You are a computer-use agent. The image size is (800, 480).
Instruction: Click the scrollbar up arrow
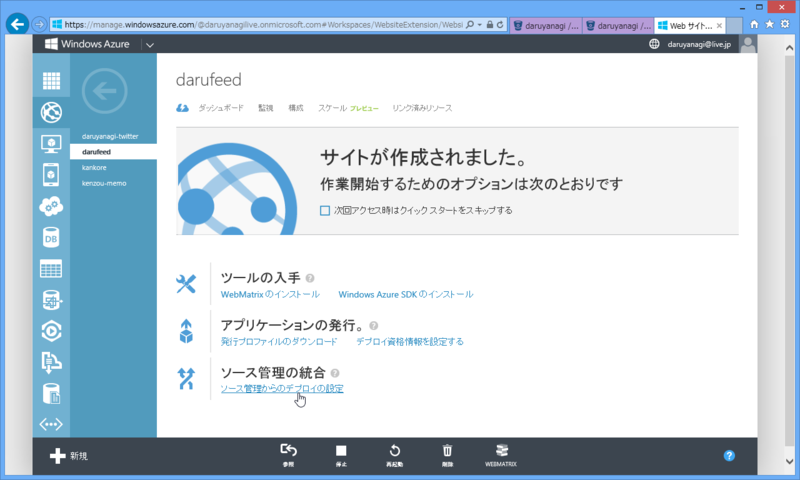click(789, 48)
